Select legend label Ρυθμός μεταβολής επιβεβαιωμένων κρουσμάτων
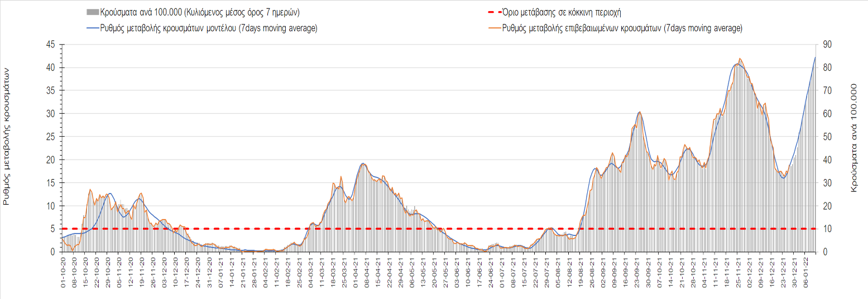The width and height of the screenshot is (868, 299). point(622,28)
